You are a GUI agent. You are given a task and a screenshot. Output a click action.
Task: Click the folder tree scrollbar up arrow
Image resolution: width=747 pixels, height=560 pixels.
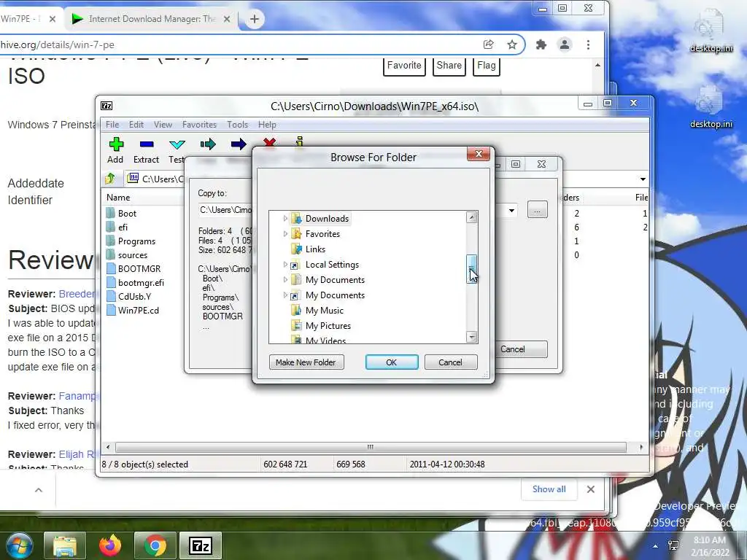tap(472, 217)
